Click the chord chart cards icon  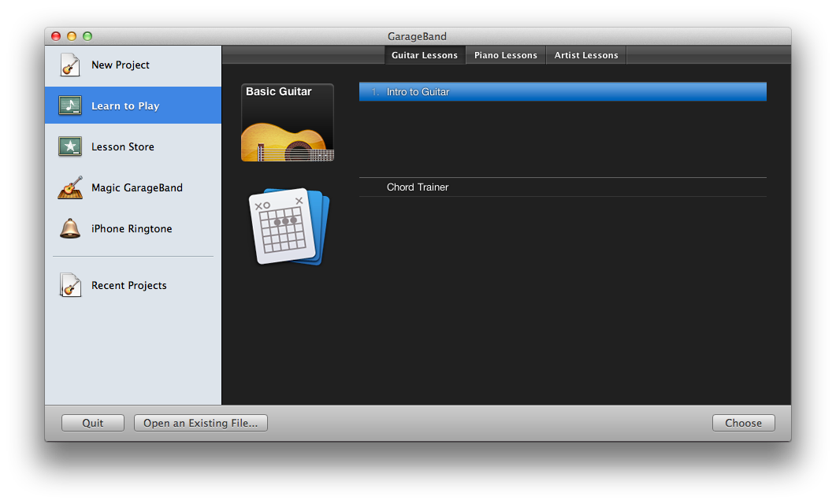click(288, 226)
